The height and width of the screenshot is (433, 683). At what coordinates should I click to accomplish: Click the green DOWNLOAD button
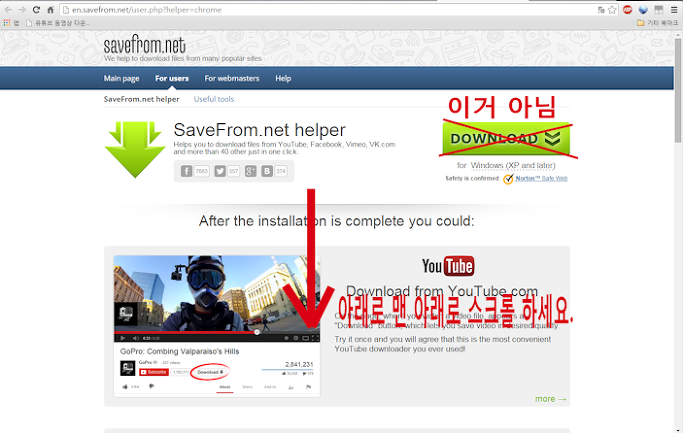pos(506,139)
